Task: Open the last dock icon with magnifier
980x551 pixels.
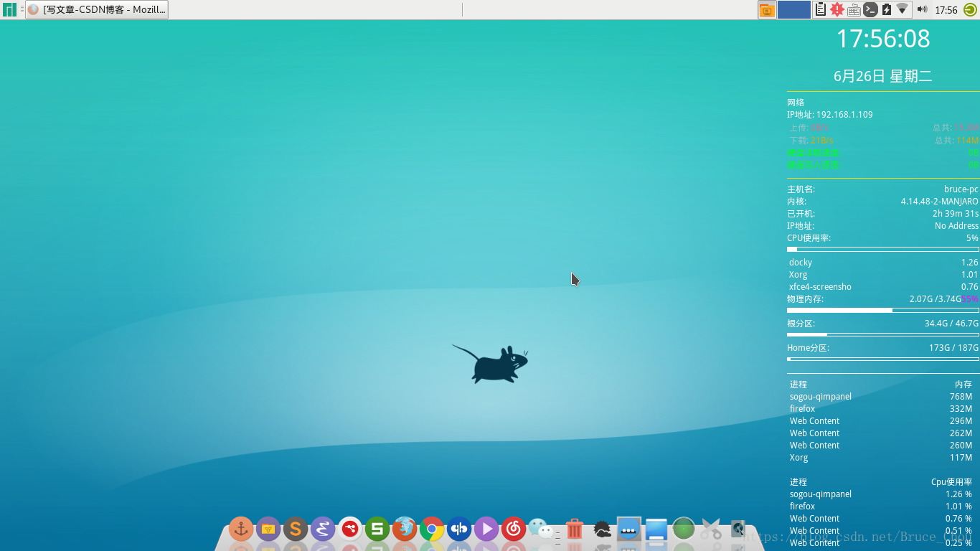Action: tap(738, 529)
